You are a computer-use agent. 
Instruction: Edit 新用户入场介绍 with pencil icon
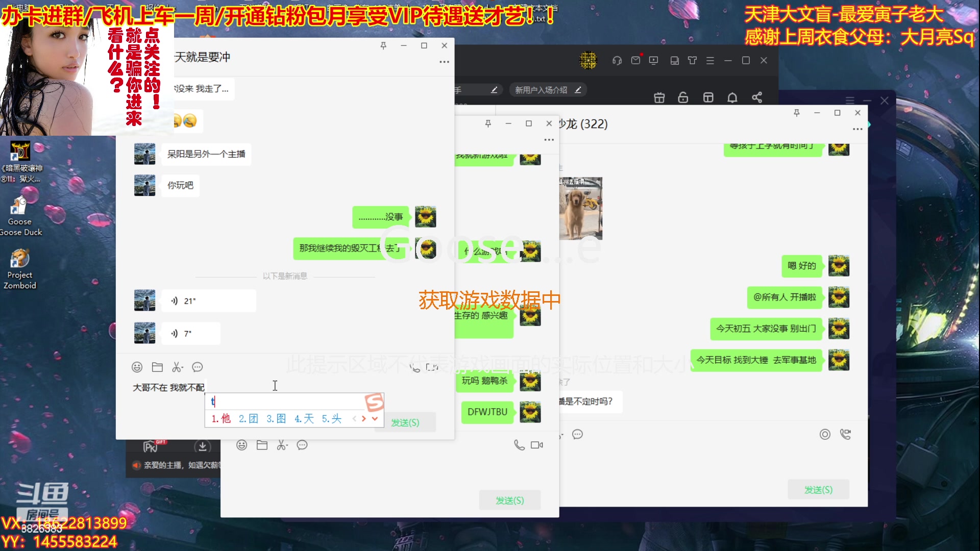click(x=578, y=89)
